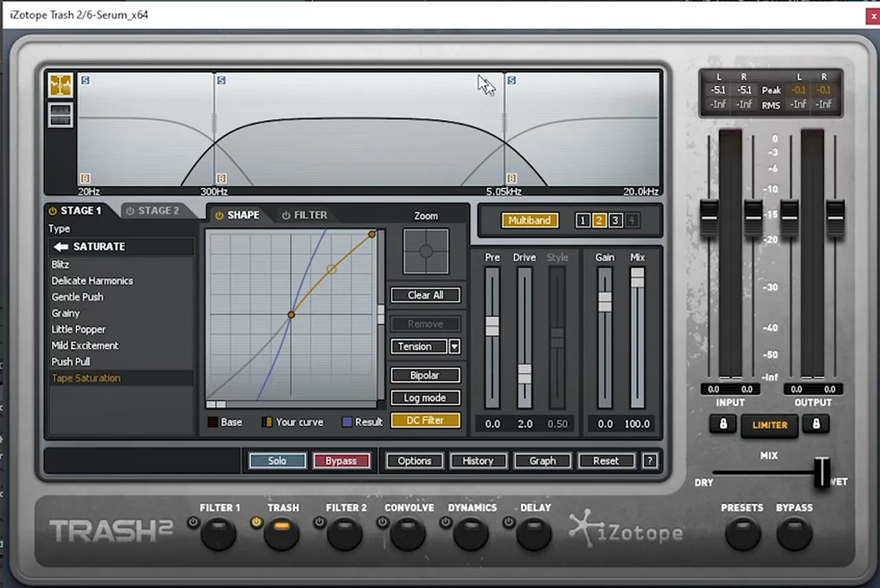Open the Tension dropdown arrow
880x588 pixels.
pyautogui.click(x=454, y=347)
